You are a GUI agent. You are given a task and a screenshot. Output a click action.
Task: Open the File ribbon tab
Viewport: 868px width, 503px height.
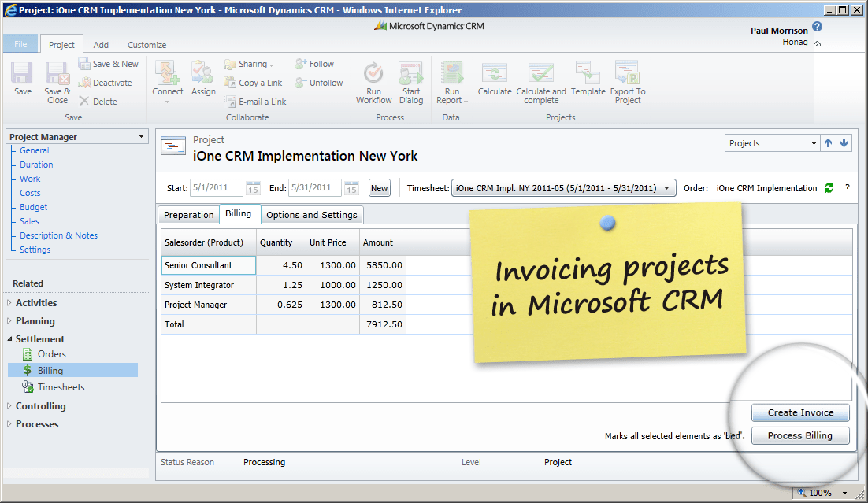(x=20, y=44)
